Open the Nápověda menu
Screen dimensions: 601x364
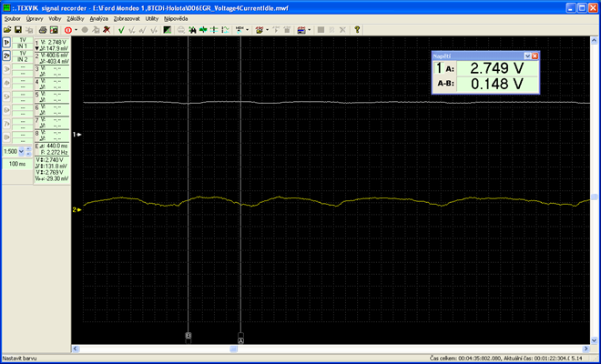point(175,18)
